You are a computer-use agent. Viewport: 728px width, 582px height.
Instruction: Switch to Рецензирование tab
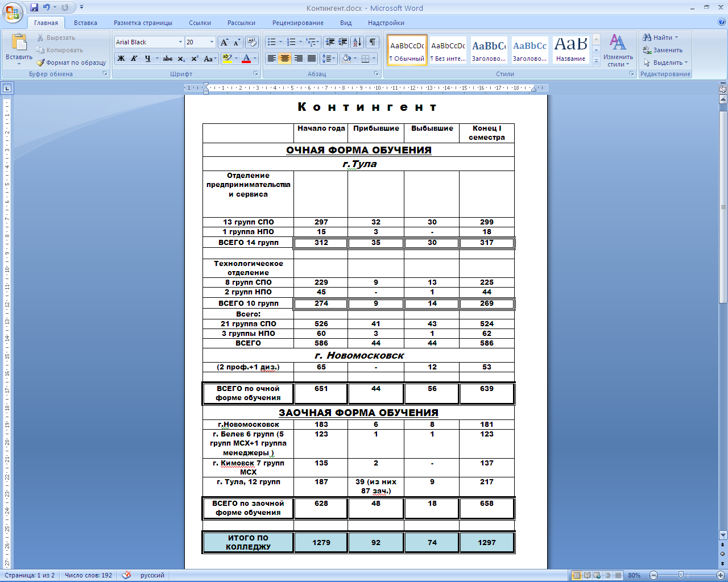(298, 23)
